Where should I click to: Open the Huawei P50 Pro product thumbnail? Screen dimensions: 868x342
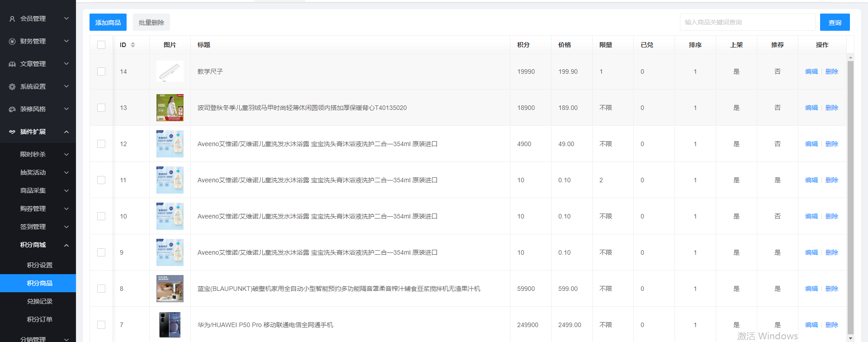coord(170,325)
